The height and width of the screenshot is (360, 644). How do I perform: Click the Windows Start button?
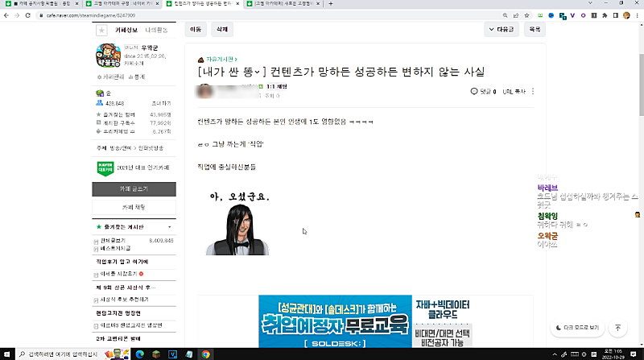(7, 354)
